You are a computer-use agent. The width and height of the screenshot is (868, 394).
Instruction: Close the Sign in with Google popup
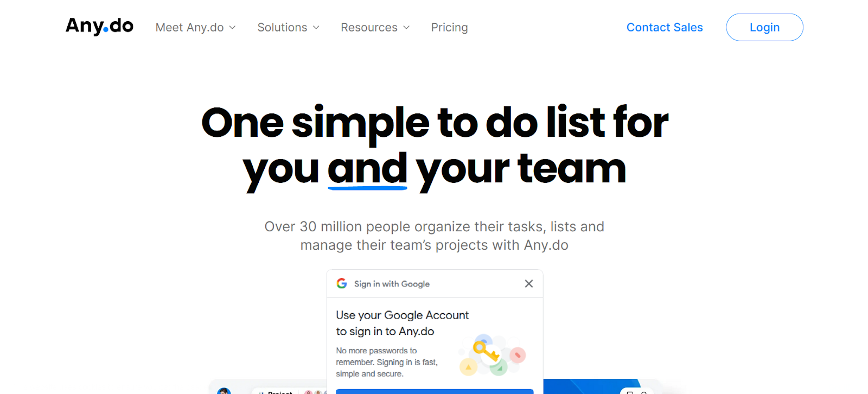click(x=529, y=283)
